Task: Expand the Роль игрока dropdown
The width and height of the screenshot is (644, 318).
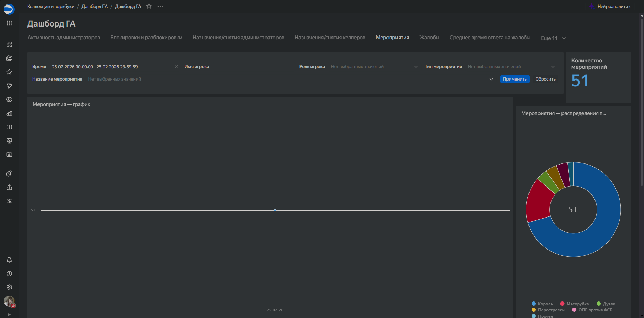Action: coord(416,67)
